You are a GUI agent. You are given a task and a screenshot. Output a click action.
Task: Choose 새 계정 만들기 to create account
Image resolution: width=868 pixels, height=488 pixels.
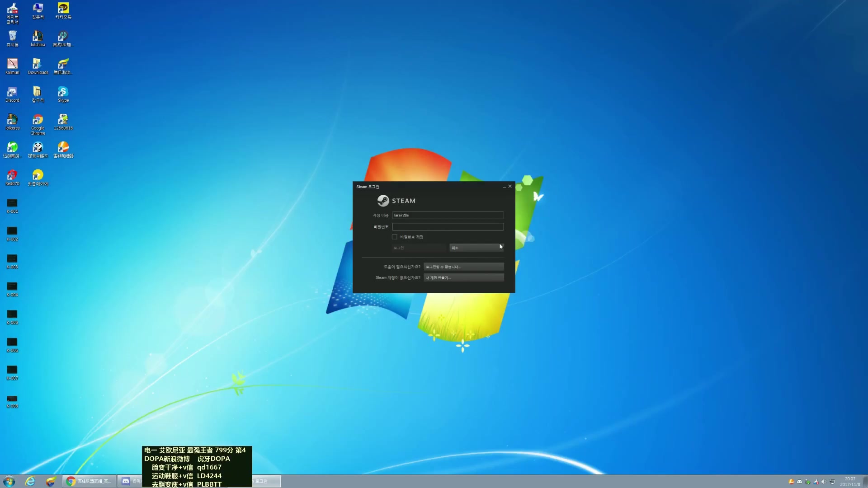point(464,277)
